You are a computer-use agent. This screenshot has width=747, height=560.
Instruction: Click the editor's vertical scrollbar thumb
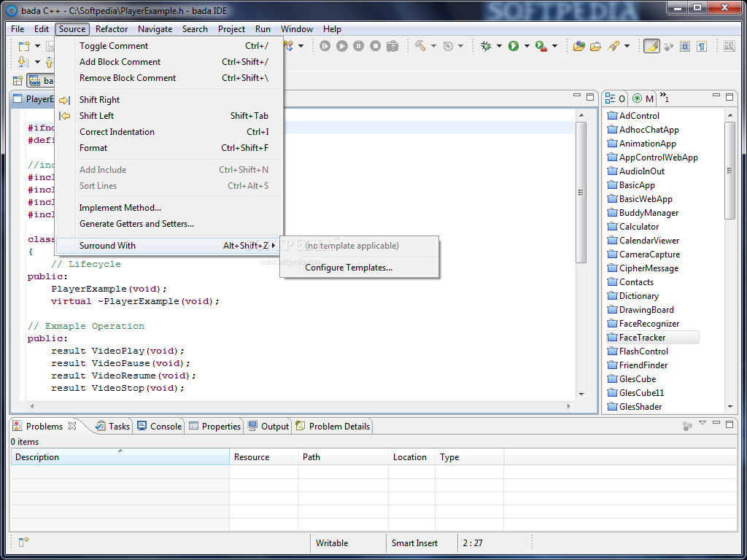(x=581, y=192)
